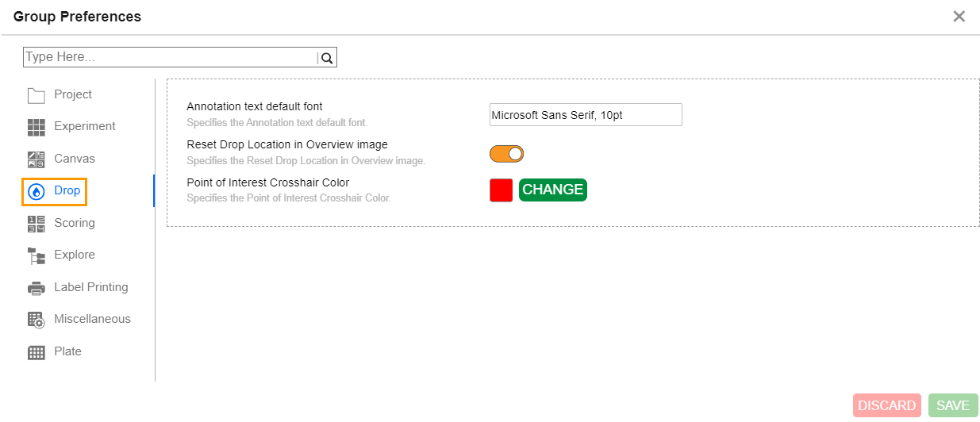The image size is (980, 422).
Task: Click the Project folder icon
Action: coord(37,95)
